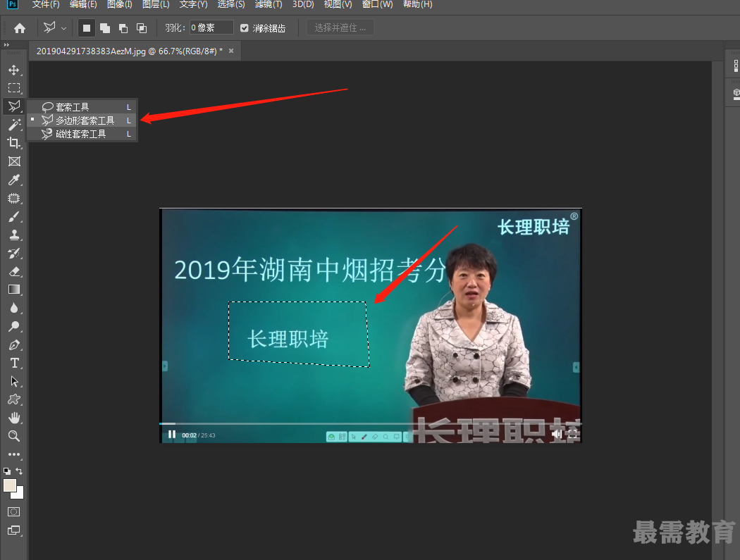The image size is (740, 560).
Task: Reset default foreground and background colors
Action: [6, 471]
